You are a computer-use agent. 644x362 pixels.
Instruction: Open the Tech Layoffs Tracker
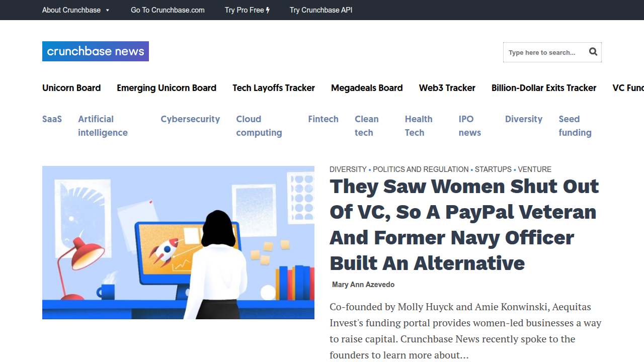274,88
